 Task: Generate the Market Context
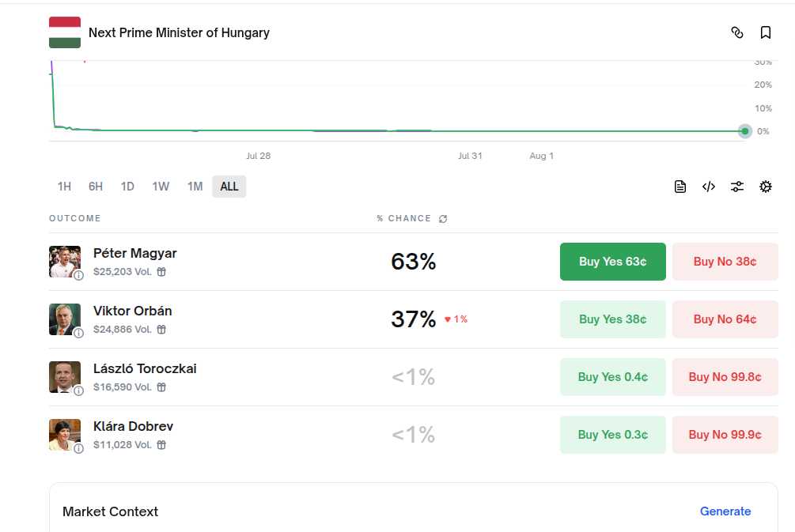click(x=725, y=511)
